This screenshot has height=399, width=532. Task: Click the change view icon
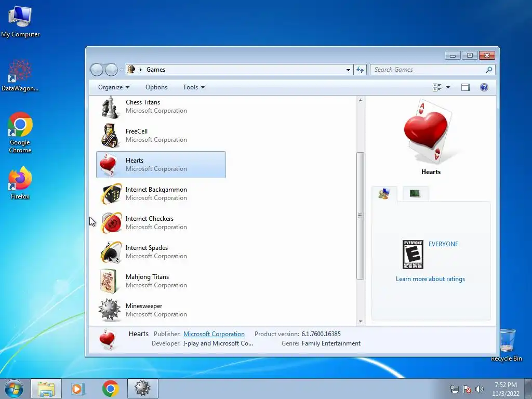point(437,87)
